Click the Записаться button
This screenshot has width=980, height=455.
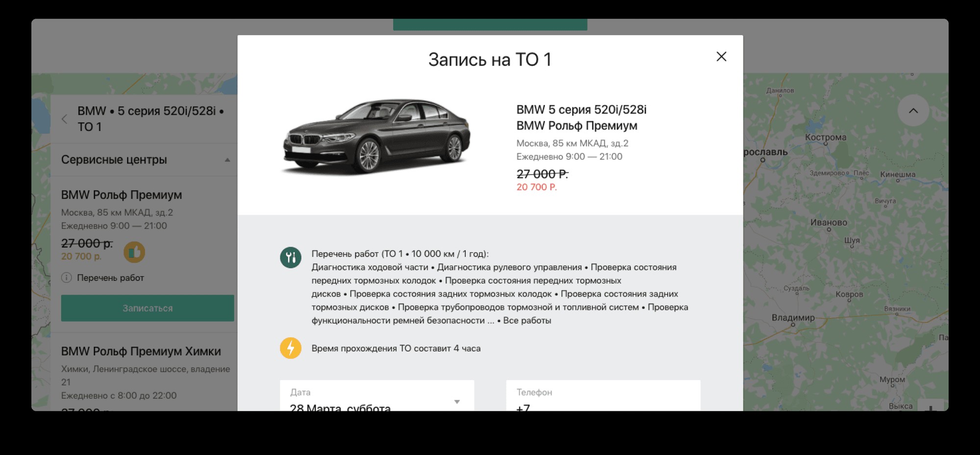point(147,308)
